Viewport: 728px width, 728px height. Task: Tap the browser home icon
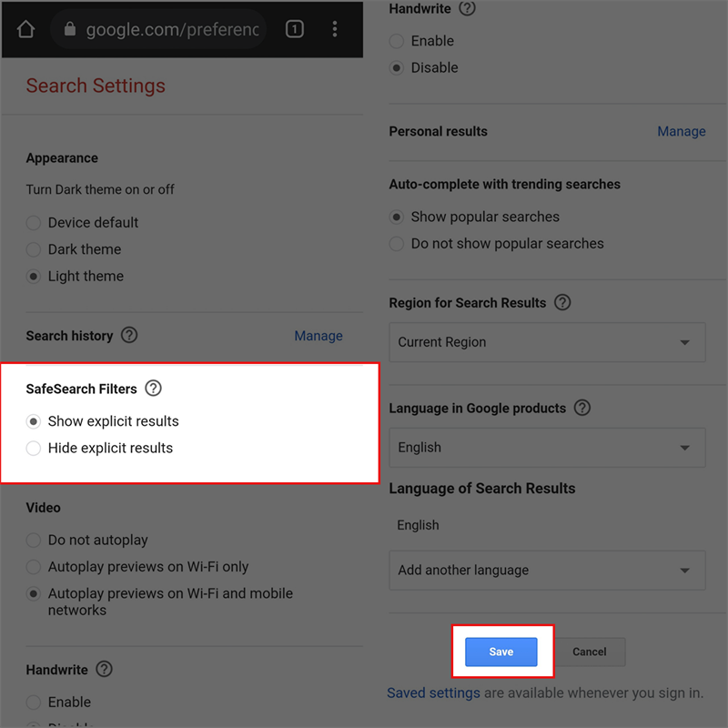pos(25,29)
